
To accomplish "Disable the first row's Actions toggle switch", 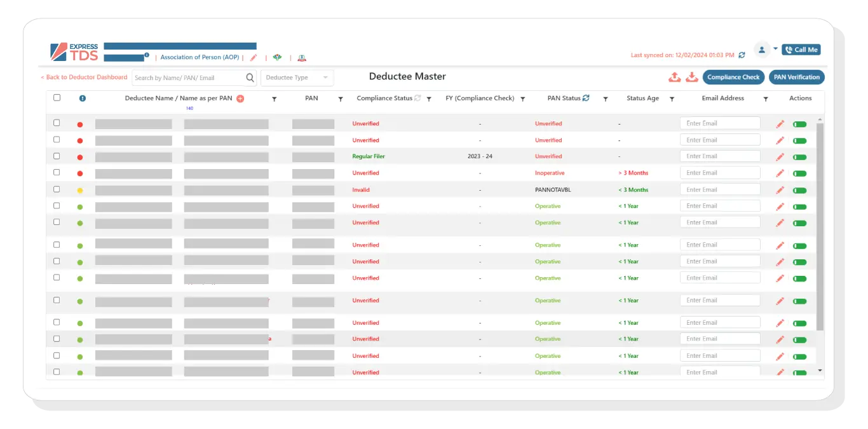I will pos(799,124).
